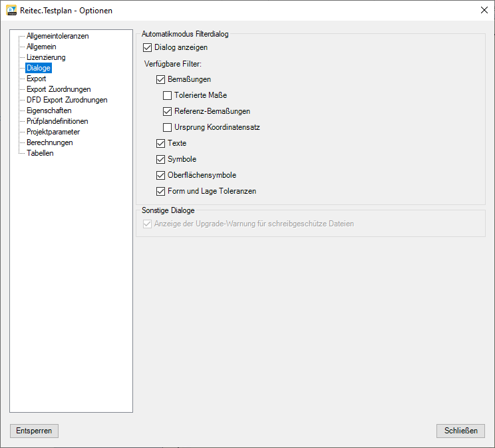The width and height of the screenshot is (495, 448).
Task: Open the Allgemein options page
Action: [x=41, y=47]
